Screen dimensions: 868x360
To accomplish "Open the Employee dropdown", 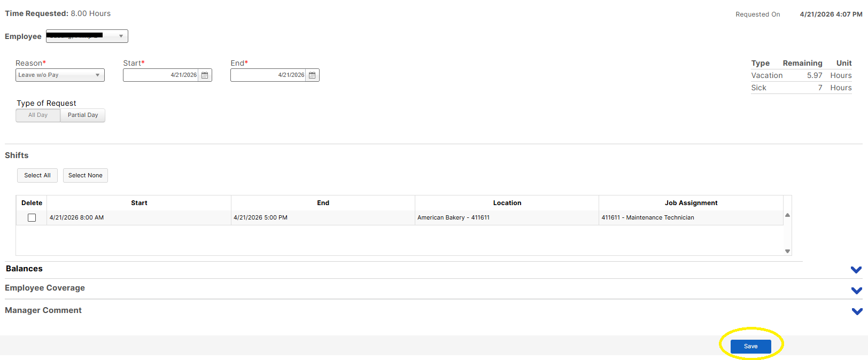I will (87, 36).
